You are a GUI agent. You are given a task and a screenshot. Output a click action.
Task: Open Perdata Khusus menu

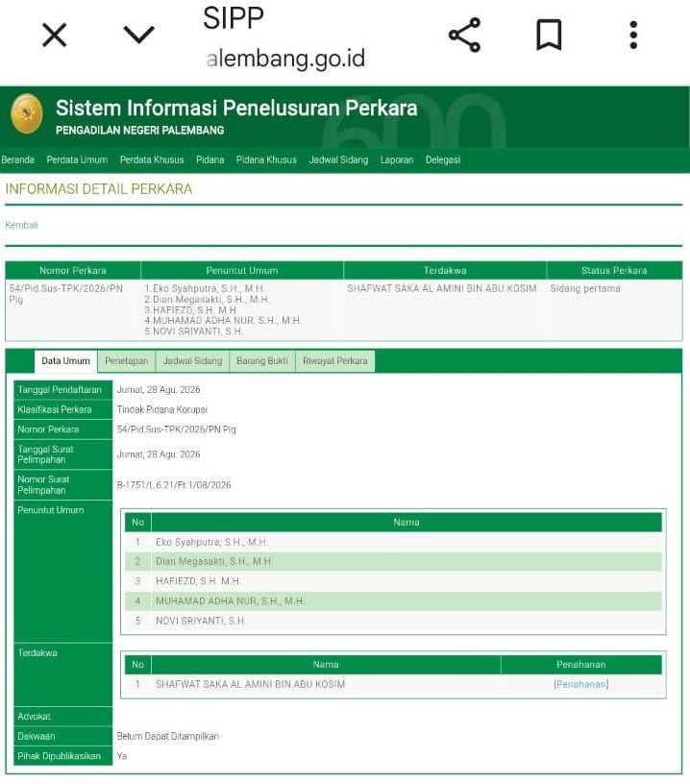click(152, 160)
